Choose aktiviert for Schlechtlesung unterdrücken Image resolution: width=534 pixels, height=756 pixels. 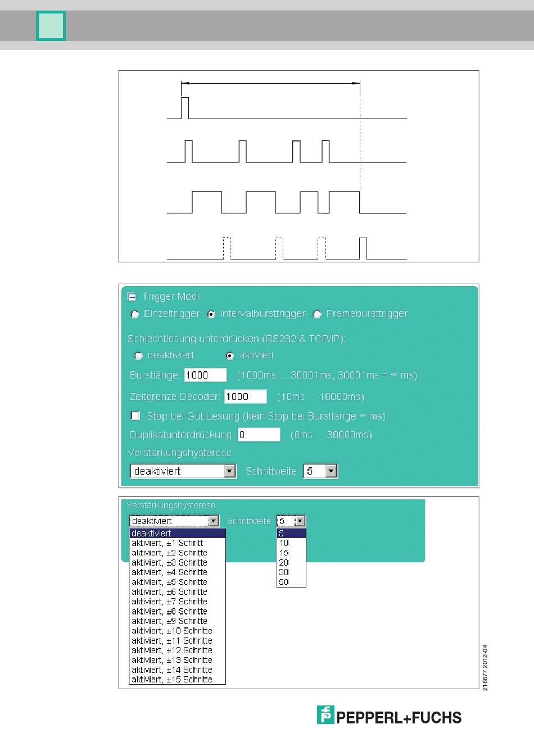(x=230, y=356)
